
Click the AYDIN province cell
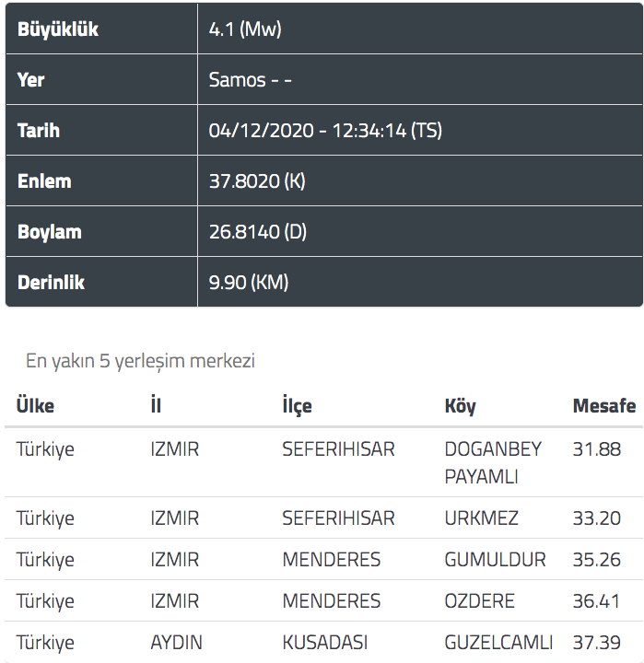tap(177, 643)
